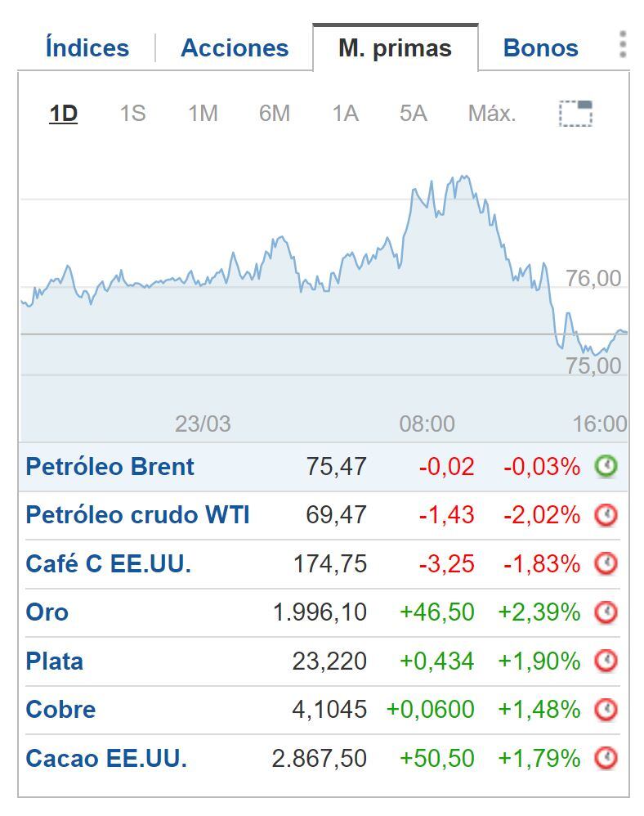
Task: Open the Acciones tab
Action: click(234, 47)
